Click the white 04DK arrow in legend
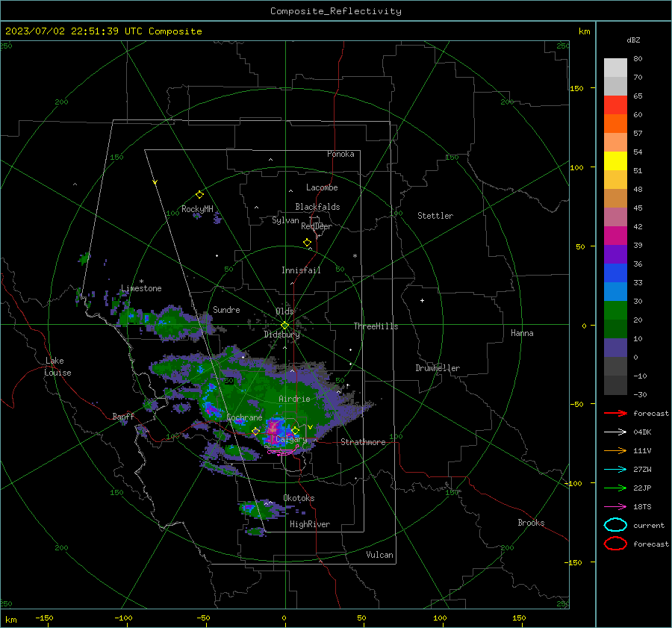672x628 pixels. 615,432
